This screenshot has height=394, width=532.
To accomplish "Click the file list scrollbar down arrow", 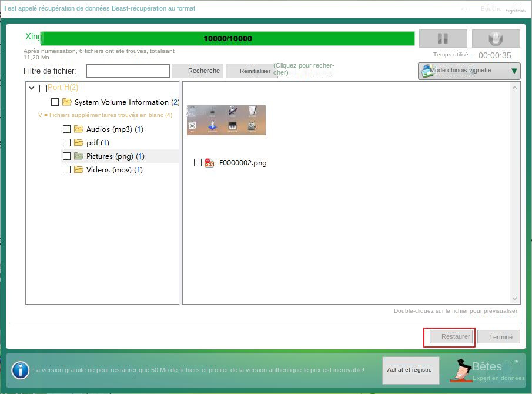I will pyautogui.click(x=514, y=298).
